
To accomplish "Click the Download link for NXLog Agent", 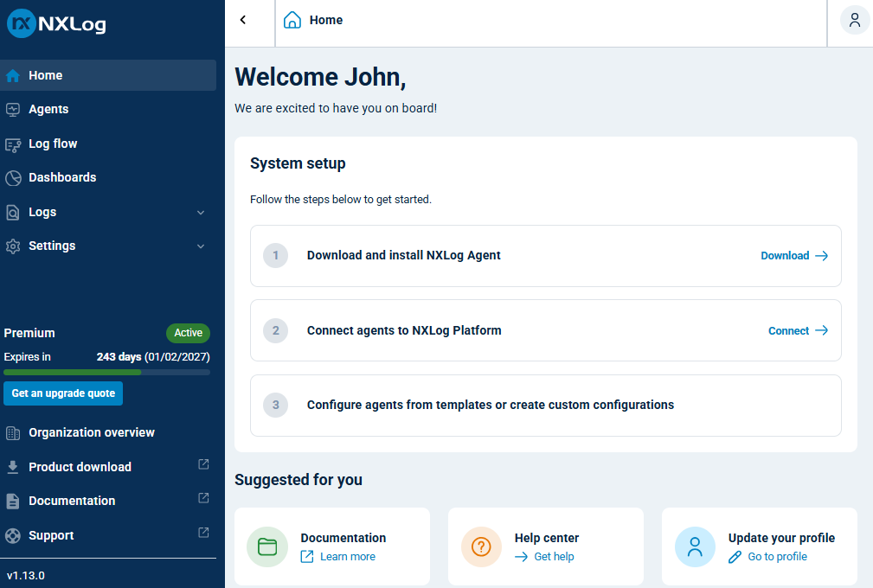I will 794,256.
